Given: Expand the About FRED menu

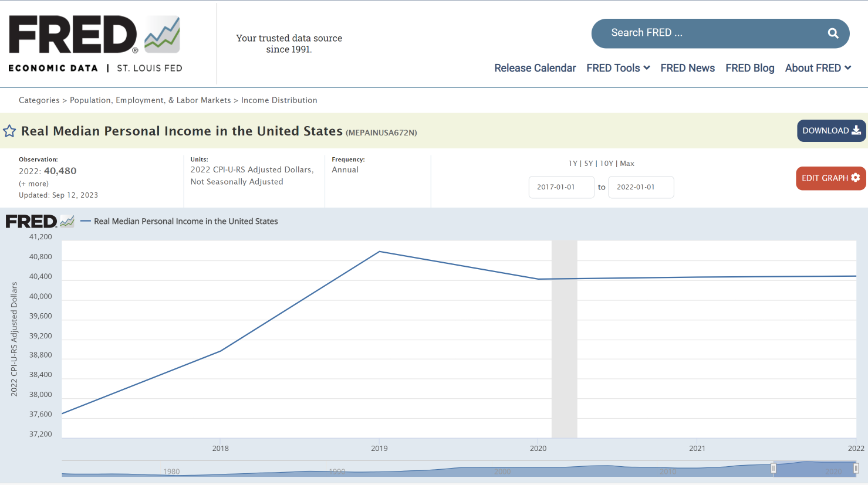Looking at the screenshot, I should tap(818, 68).
